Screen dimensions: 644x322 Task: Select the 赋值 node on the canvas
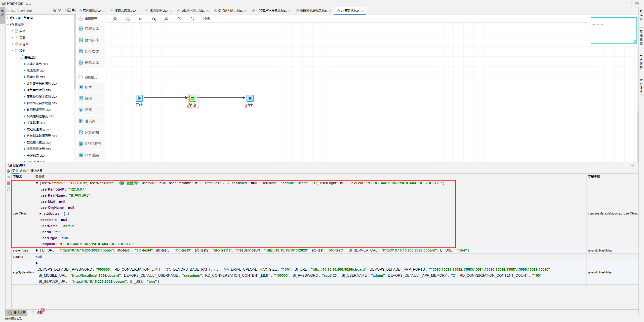pyautogui.click(x=193, y=98)
